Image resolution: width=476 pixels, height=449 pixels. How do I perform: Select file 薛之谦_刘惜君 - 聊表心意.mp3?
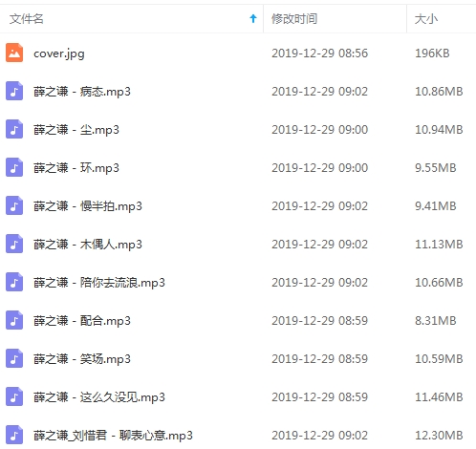pyautogui.click(x=113, y=436)
